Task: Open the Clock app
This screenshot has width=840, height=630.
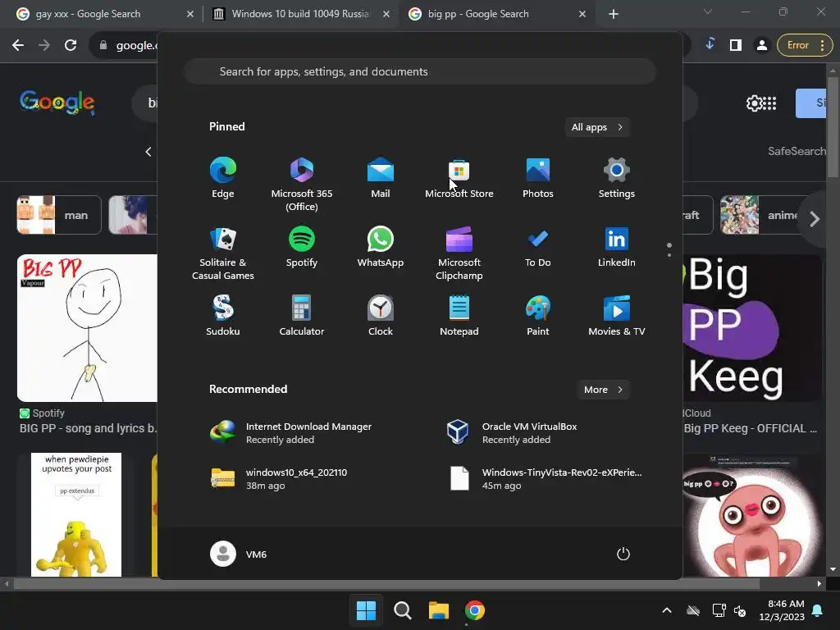Action: pos(381,316)
